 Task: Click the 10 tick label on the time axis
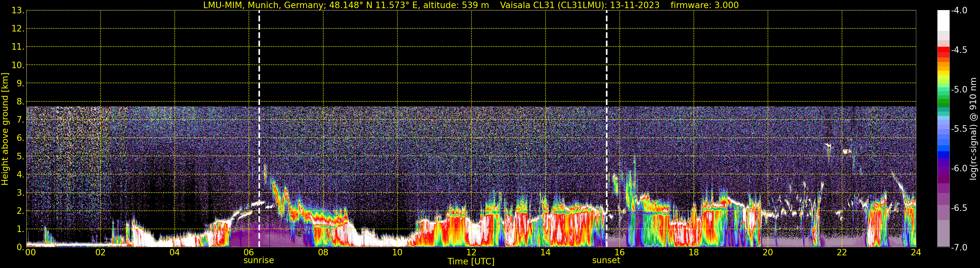(397, 252)
